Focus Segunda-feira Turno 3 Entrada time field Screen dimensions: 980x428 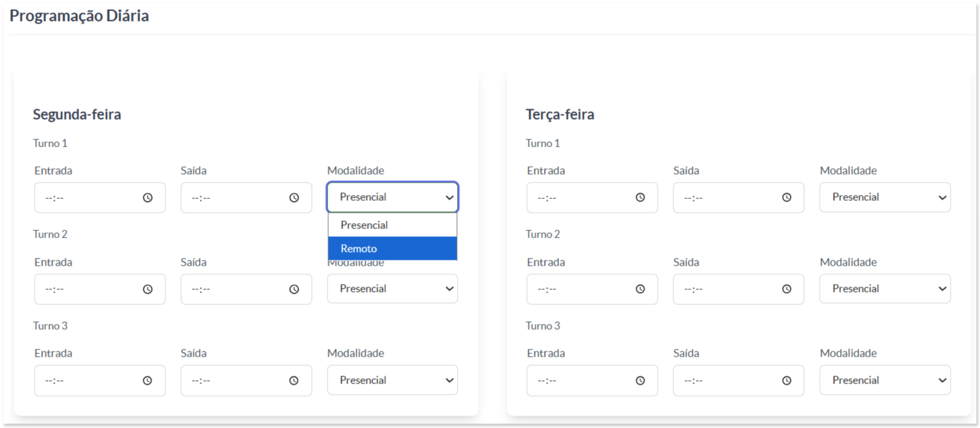[x=100, y=380]
